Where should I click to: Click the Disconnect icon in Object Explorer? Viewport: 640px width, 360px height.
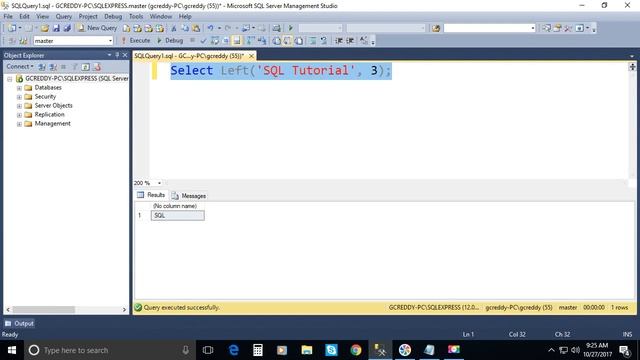click(53, 67)
